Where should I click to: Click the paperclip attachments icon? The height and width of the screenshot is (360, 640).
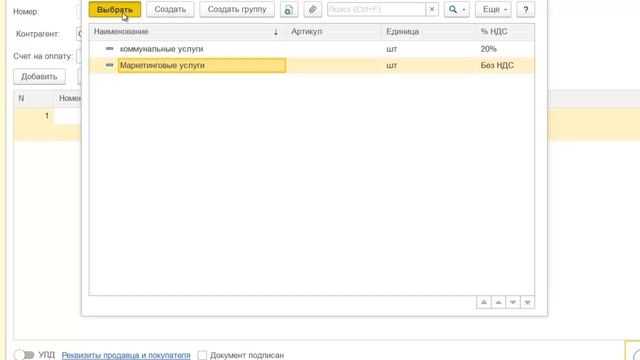click(x=313, y=9)
